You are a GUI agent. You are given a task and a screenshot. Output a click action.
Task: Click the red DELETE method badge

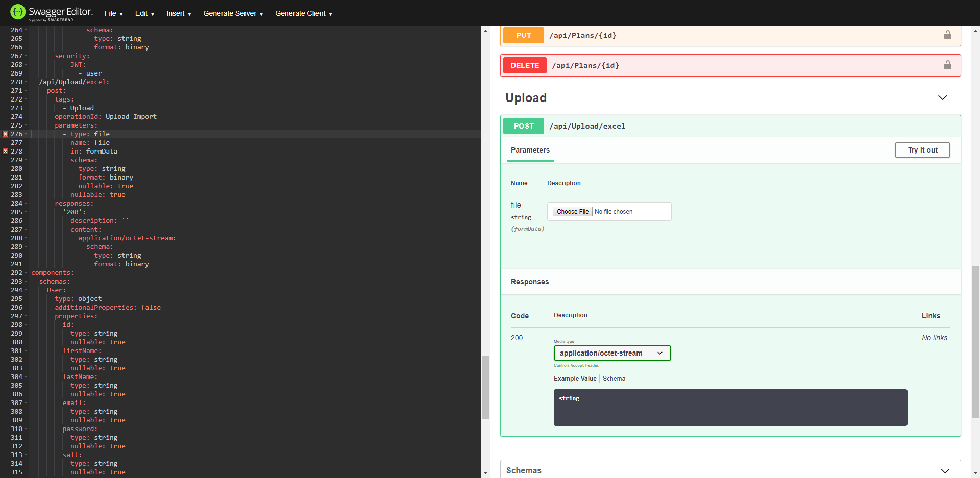click(524, 65)
